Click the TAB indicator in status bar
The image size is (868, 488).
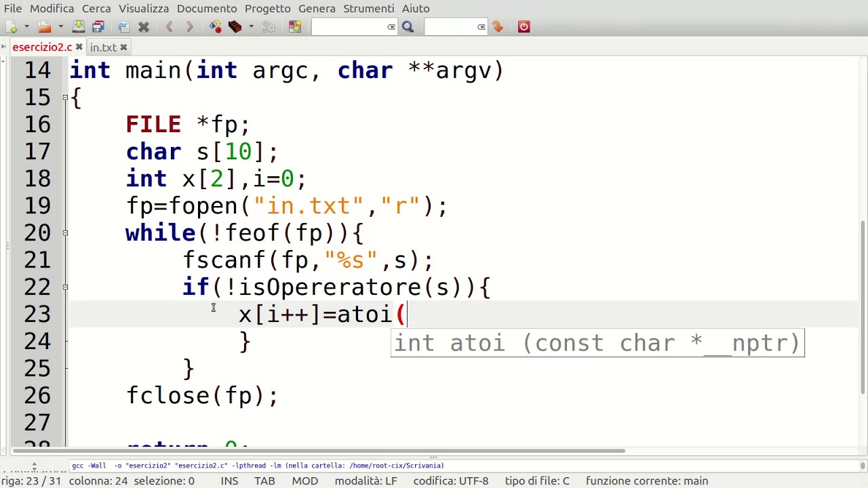pos(264,481)
